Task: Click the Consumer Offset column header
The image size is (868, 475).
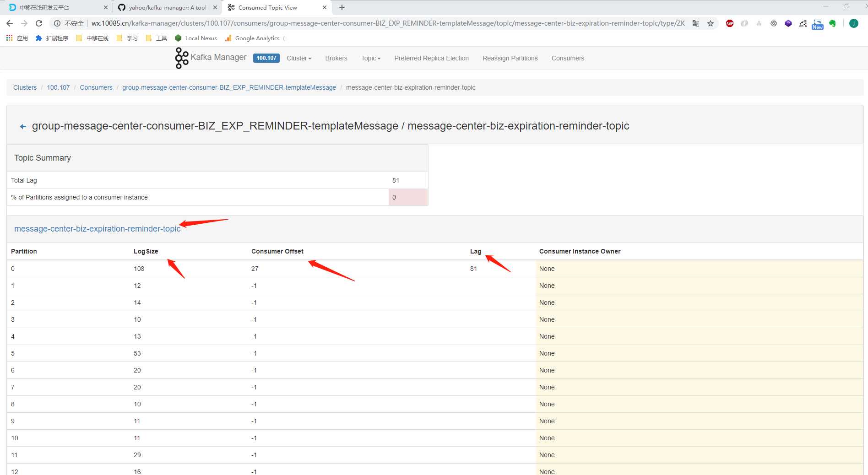Action: coord(277,251)
